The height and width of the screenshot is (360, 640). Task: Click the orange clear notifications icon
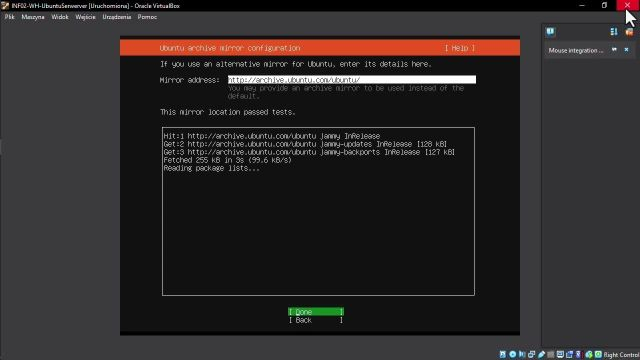[x=629, y=31]
